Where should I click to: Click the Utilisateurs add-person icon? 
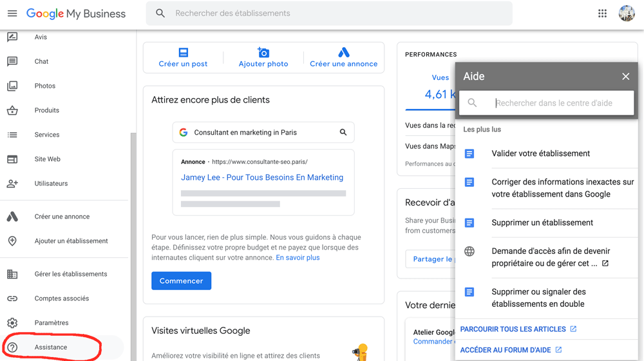[12, 183]
